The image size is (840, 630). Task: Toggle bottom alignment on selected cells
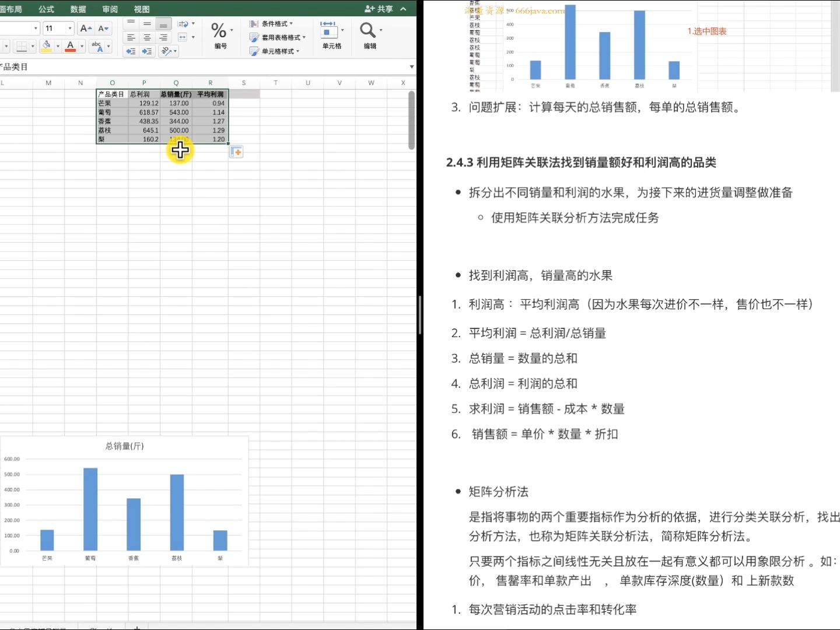pos(163,24)
